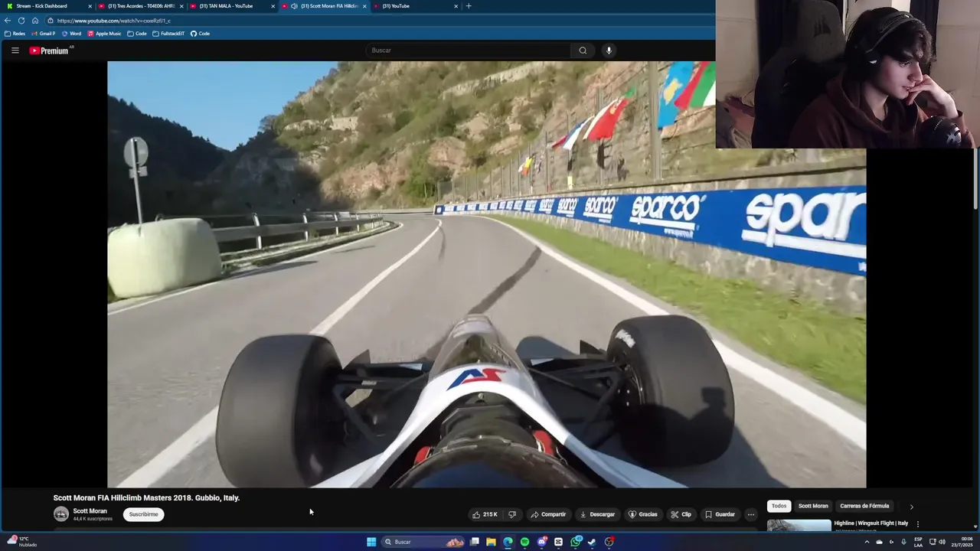Open Highline Wingsuit Flight video thumbnail

pyautogui.click(x=799, y=526)
